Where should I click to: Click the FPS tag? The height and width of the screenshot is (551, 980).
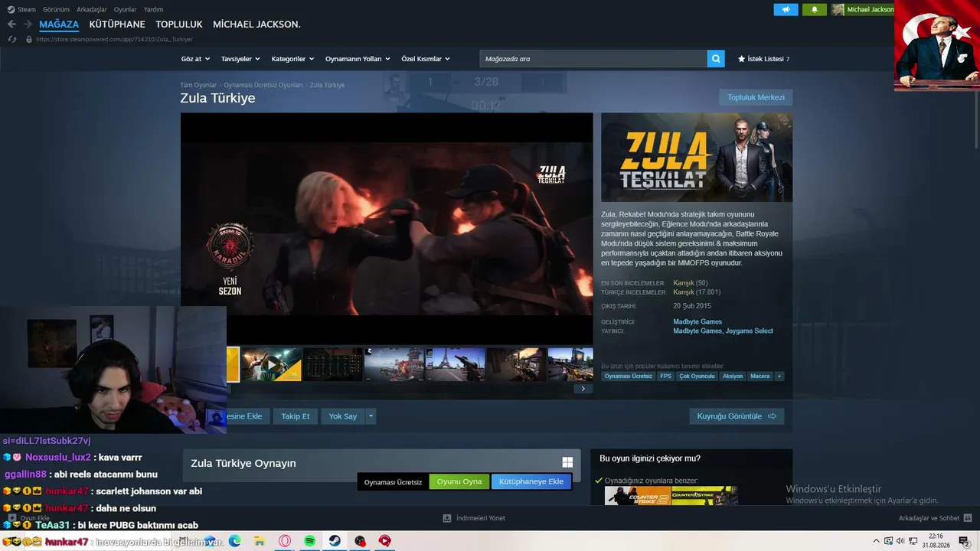click(665, 377)
